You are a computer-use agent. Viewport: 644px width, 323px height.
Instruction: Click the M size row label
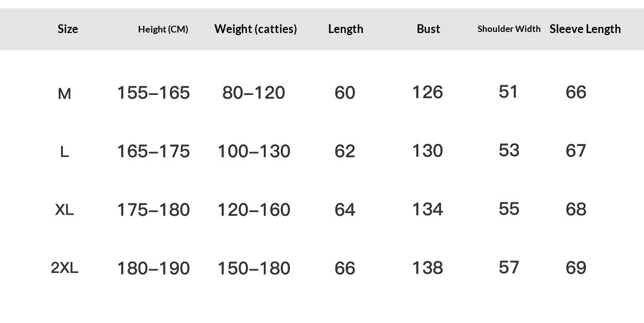pos(64,93)
